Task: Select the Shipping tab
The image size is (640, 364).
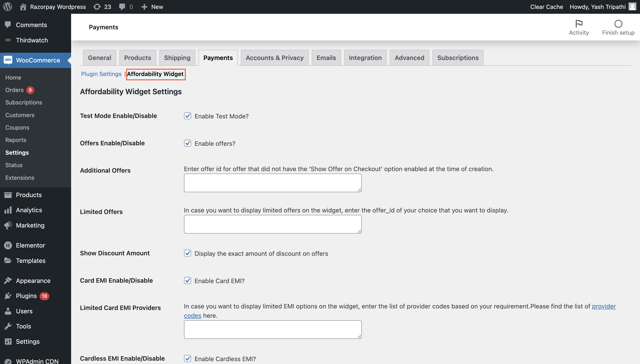Action: point(177,57)
